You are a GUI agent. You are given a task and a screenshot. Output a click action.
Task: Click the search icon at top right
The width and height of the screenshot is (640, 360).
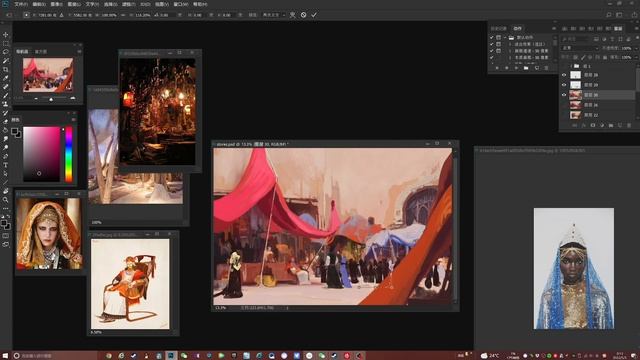click(x=609, y=15)
